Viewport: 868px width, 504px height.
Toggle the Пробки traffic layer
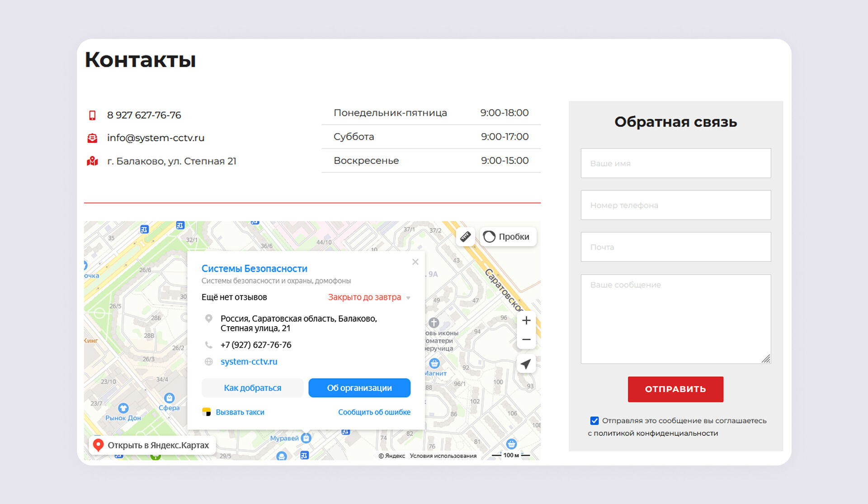[x=507, y=237]
